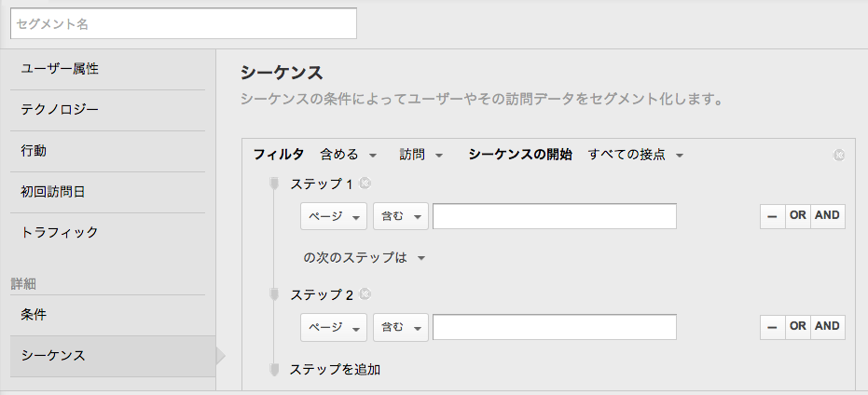Open the ページ dropdown in Step 1
The width and height of the screenshot is (868, 395).
click(333, 216)
